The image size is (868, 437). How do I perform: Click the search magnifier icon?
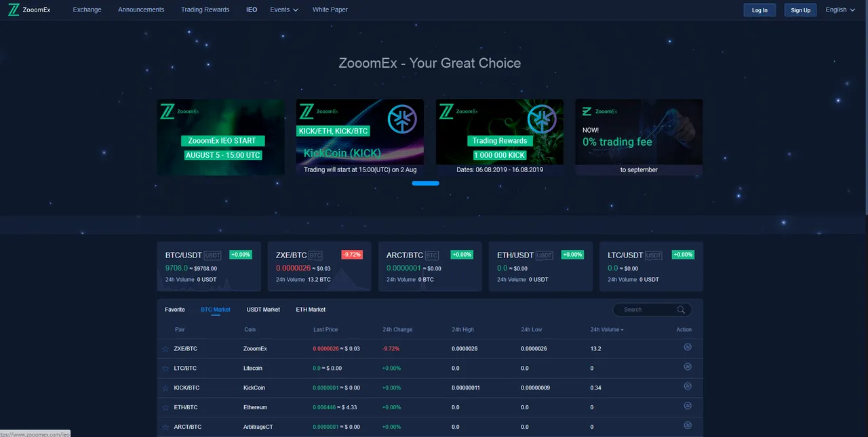coord(681,310)
